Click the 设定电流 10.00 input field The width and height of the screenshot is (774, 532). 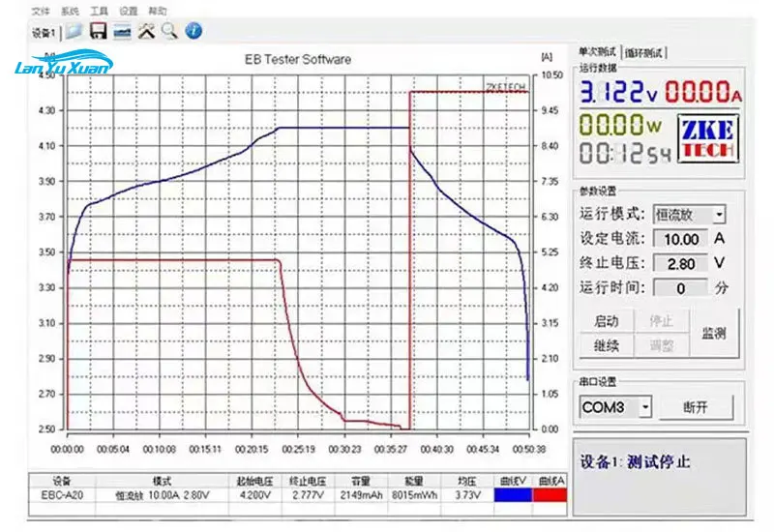tap(681, 239)
